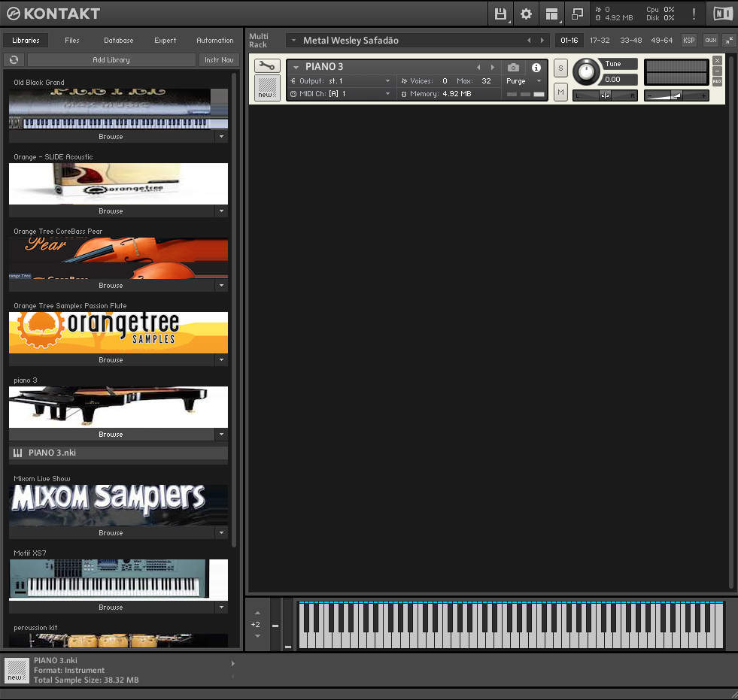Browse the Old Black Grand library
Viewport: 738px width, 700px height.
(111, 136)
